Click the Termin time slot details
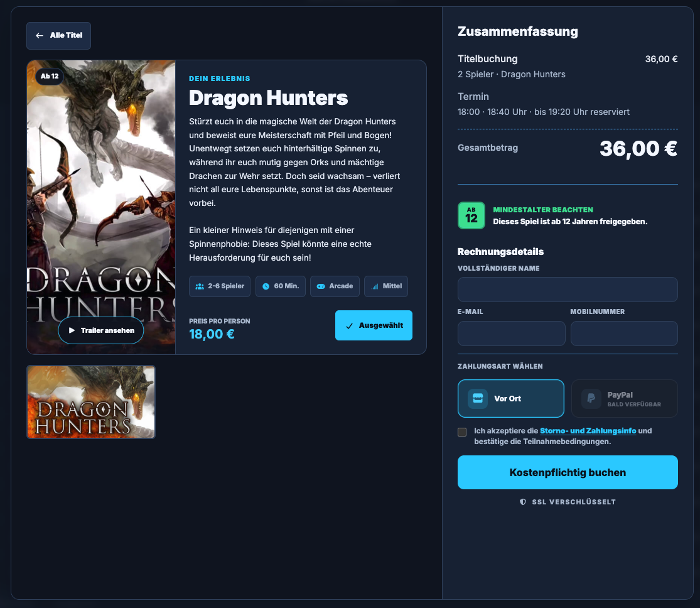Screen dimensions: 700x608 tap(543, 112)
